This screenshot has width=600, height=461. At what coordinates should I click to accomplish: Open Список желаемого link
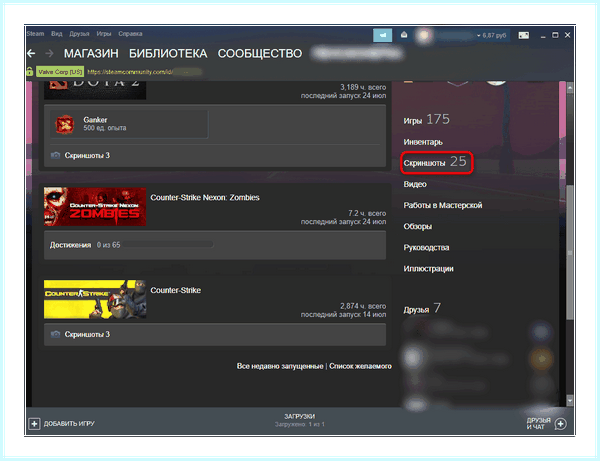(360, 366)
